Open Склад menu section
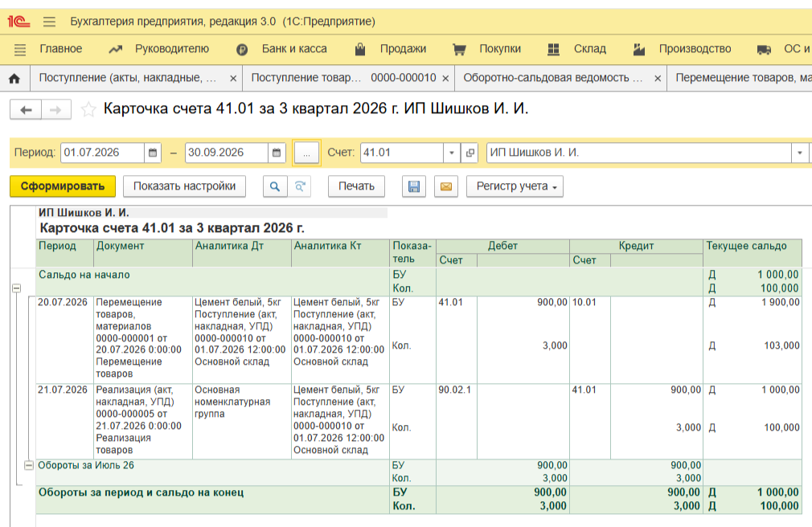Screen dimensions: 812x527 click(590, 49)
